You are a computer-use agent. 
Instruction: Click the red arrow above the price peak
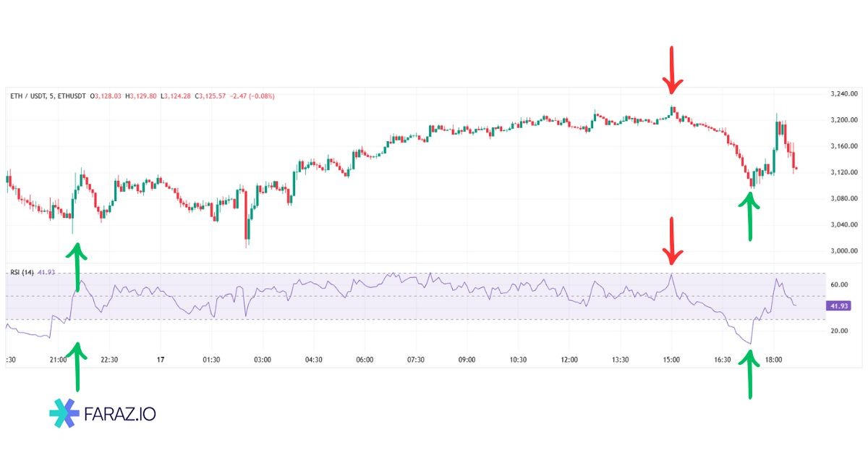point(673,70)
